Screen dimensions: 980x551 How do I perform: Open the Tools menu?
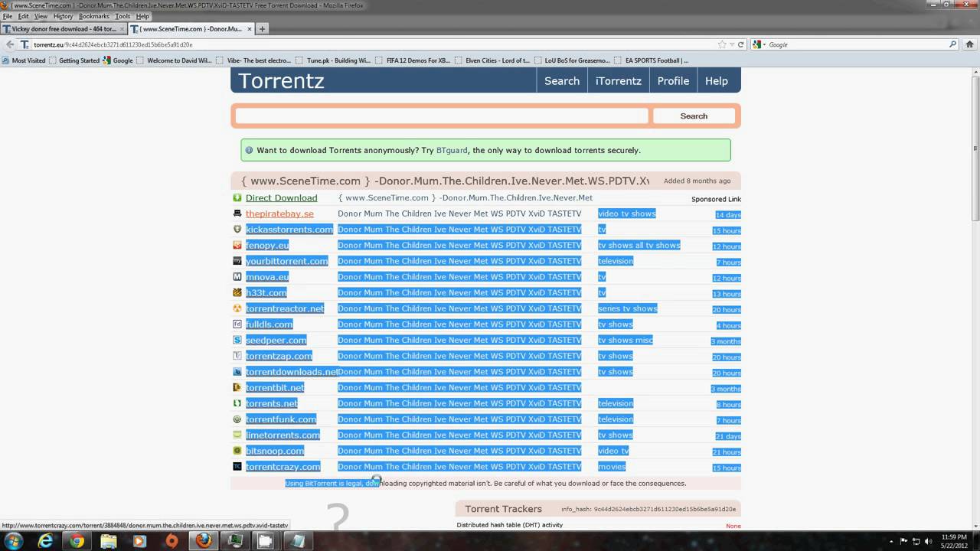pos(122,16)
